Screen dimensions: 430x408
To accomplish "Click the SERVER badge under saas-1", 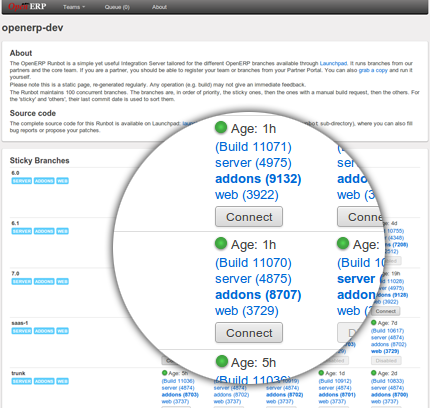I will (22, 331).
